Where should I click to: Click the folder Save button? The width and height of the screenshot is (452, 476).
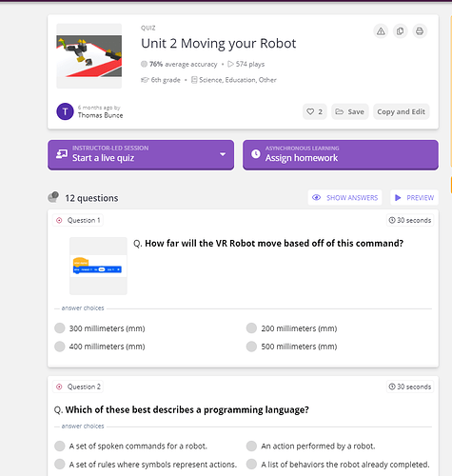[x=350, y=111]
